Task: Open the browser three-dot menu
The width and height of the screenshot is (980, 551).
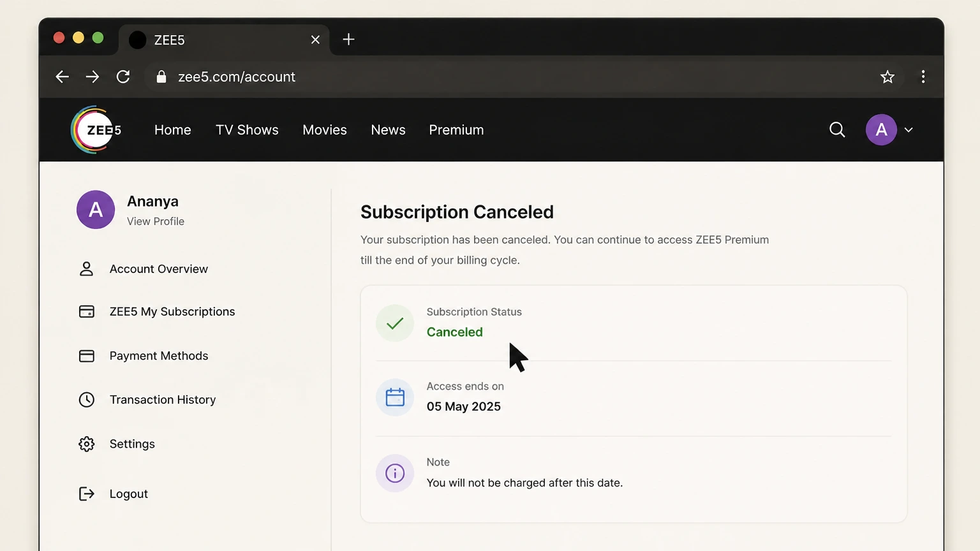Action: (x=923, y=77)
